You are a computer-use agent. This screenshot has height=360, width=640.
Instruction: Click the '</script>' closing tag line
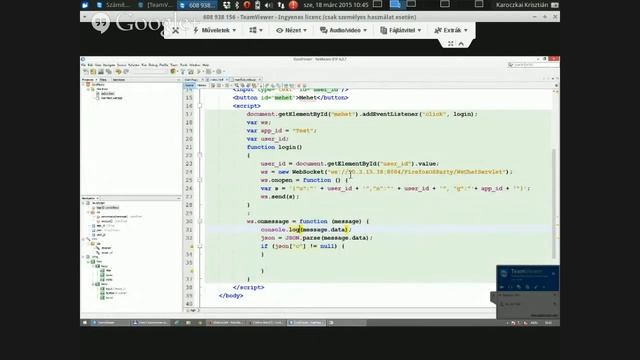(x=248, y=287)
